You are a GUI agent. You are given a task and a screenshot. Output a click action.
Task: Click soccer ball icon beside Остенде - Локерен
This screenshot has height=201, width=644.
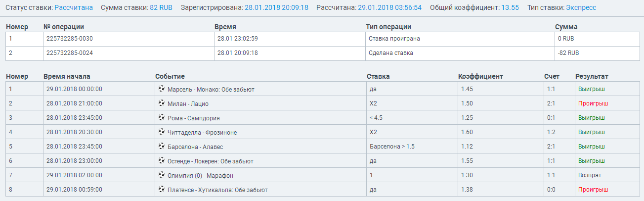click(161, 161)
